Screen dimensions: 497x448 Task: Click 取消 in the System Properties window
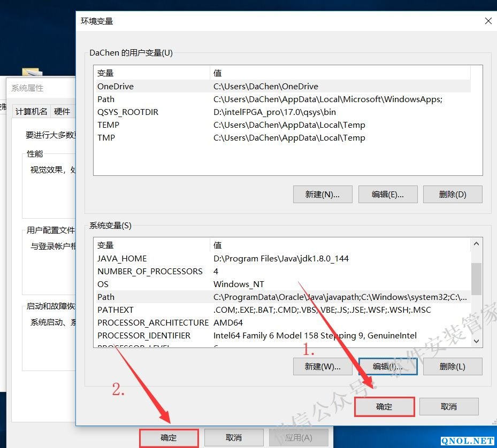click(234, 438)
